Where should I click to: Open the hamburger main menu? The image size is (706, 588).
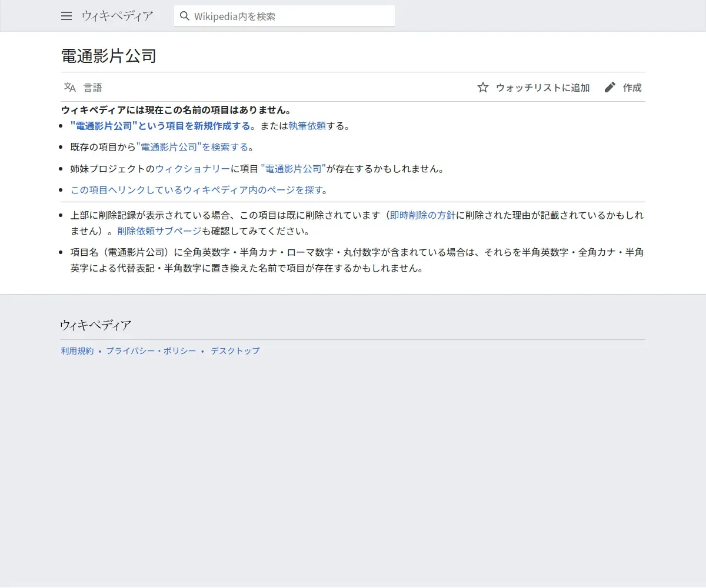coord(66,16)
